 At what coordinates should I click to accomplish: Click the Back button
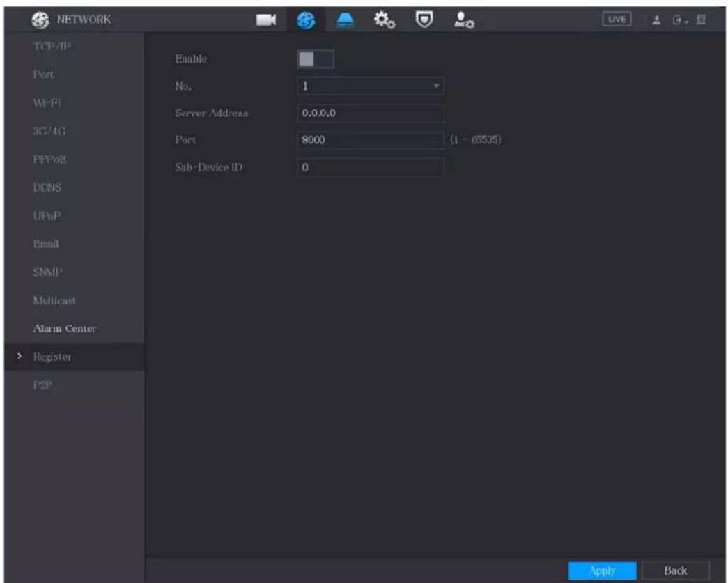pos(676,570)
